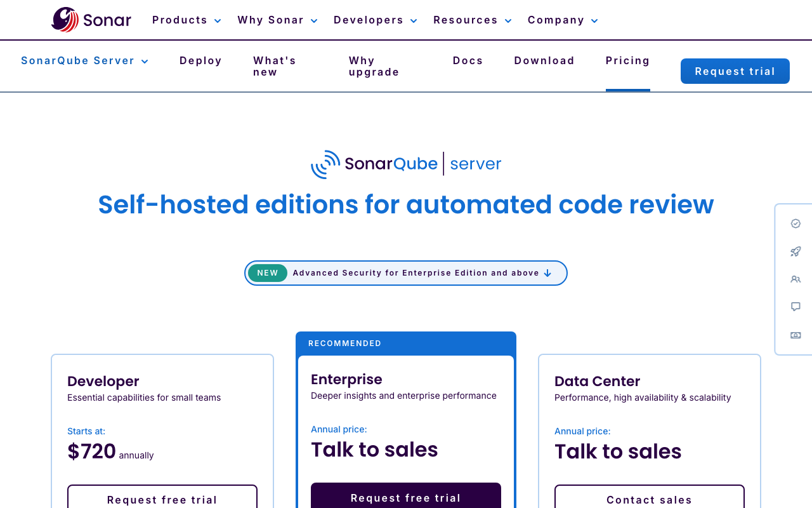Expand the SonarQube Server product selector

tap(84, 61)
